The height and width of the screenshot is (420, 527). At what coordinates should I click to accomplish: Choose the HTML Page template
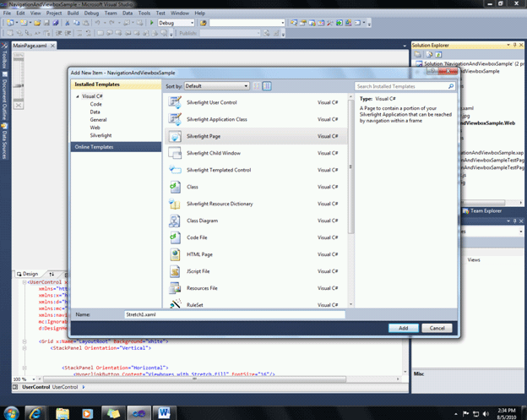click(x=255, y=254)
